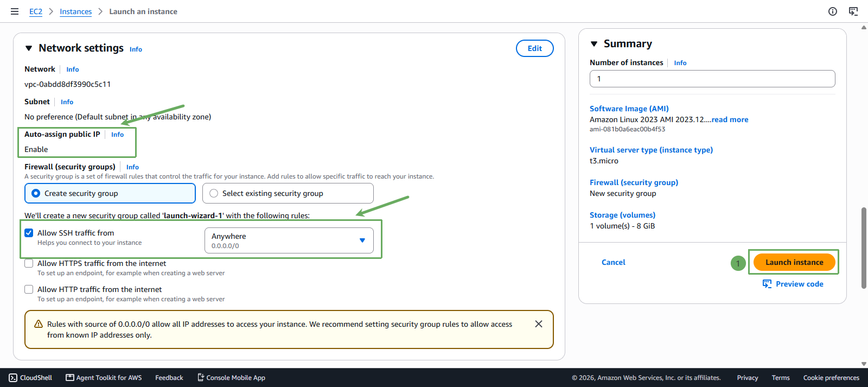Open the Anywhere SSH source dropdown
Image resolution: width=868 pixels, height=387 pixels.
(x=289, y=240)
